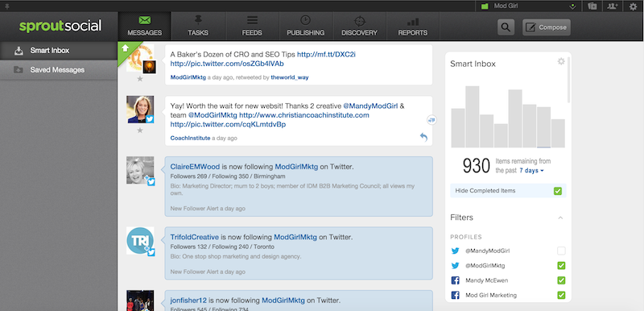Star the Baker's Dozen CRO tips message
The image size is (644, 311).
pyautogui.click(x=139, y=79)
